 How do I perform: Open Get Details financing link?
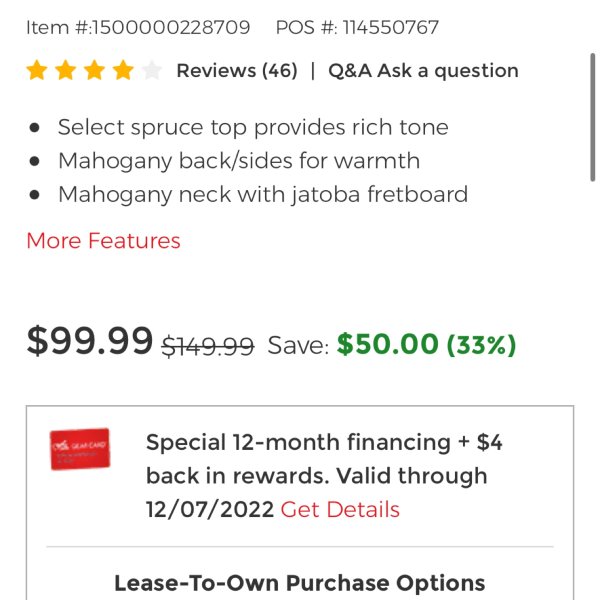(340, 510)
